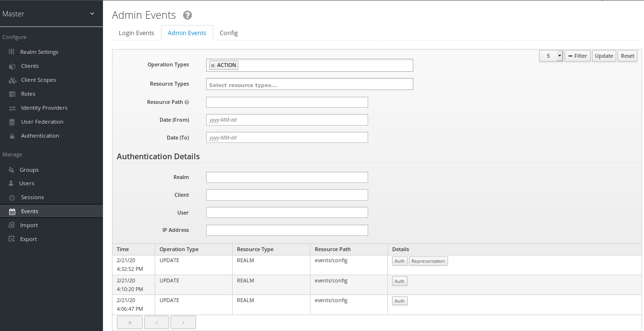Go to first page of results
The image size is (644, 331).
point(130,322)
